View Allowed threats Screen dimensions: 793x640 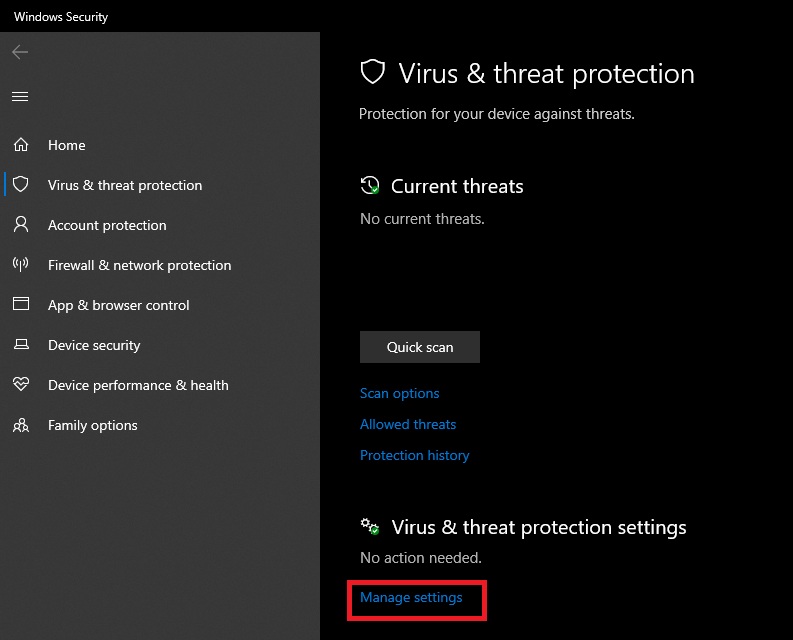(408, 424)
